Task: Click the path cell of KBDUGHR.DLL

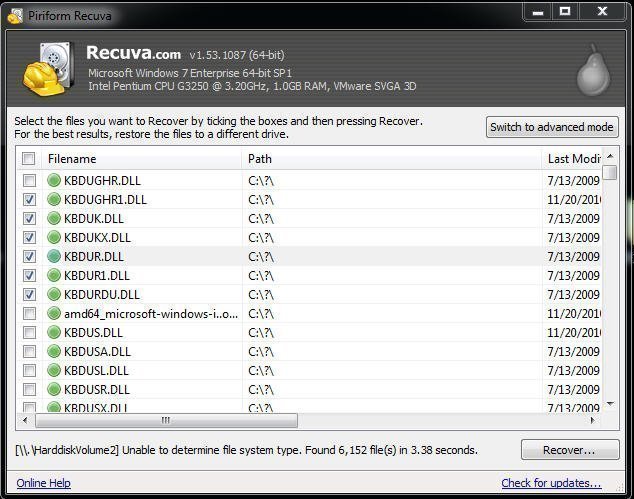Action: 392,180
